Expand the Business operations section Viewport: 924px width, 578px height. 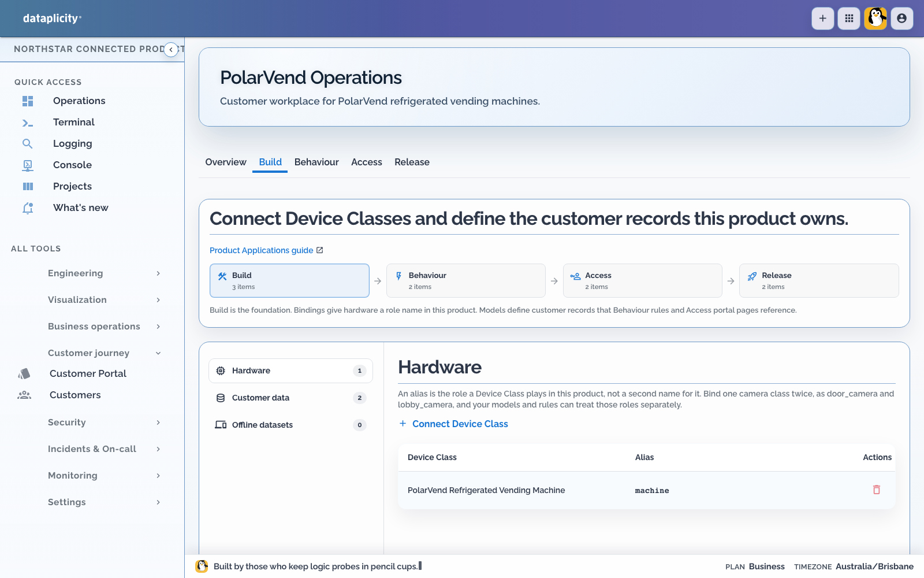[104, 327]
